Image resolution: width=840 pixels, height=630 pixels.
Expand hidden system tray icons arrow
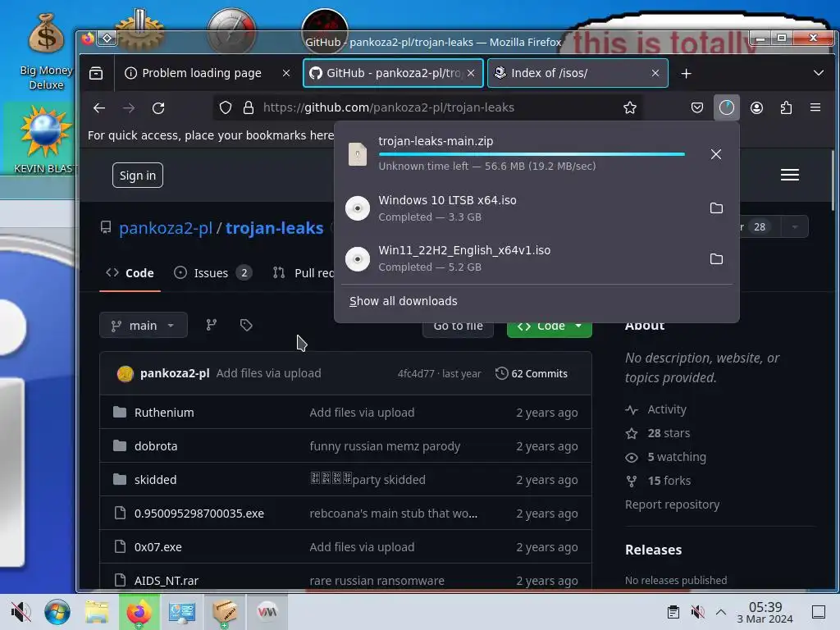pyautogui.click(x=721, y=612)
